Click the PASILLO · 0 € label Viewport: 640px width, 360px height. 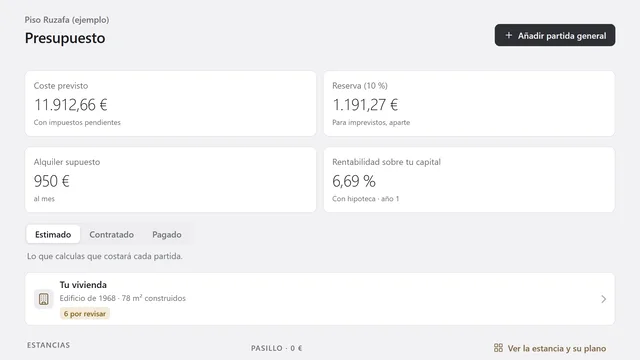click(x=276, y=348)
